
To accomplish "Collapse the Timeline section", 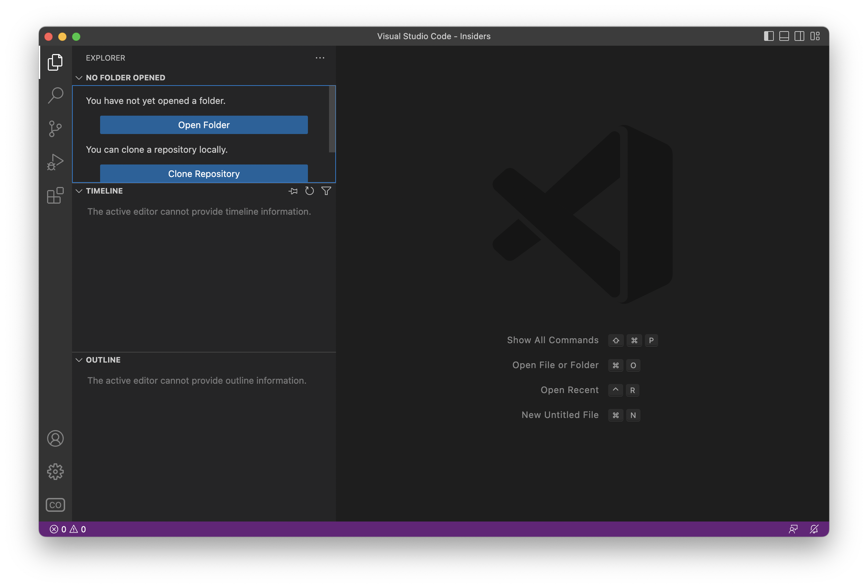I will [x=79, y=191].
